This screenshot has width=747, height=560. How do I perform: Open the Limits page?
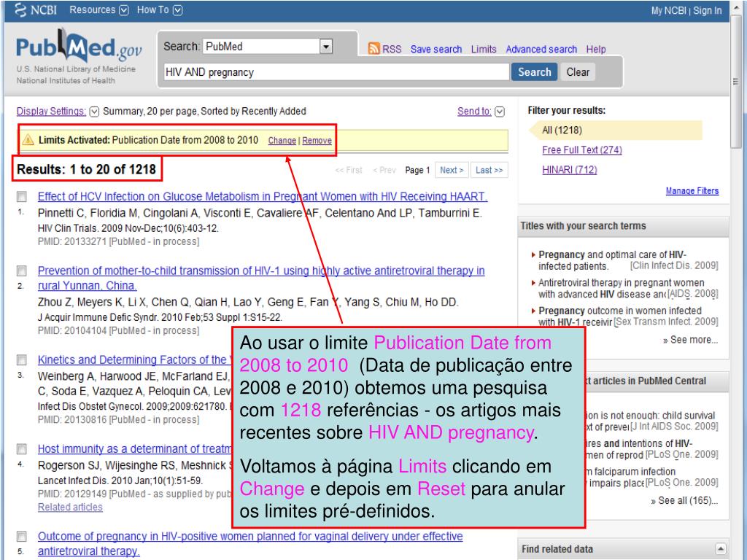coord(484,49)
